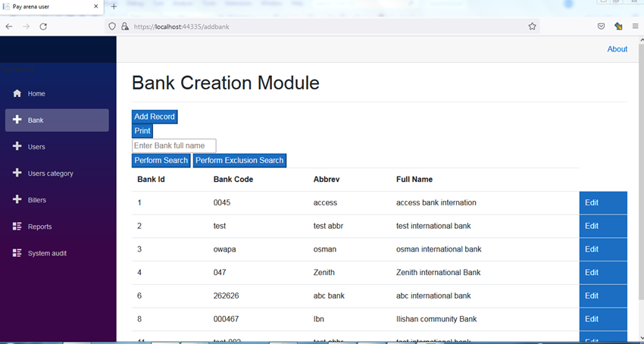Screen dimensions: 644x344
Task: Click bank code cell owapa
Action: (x=225, y=249)
